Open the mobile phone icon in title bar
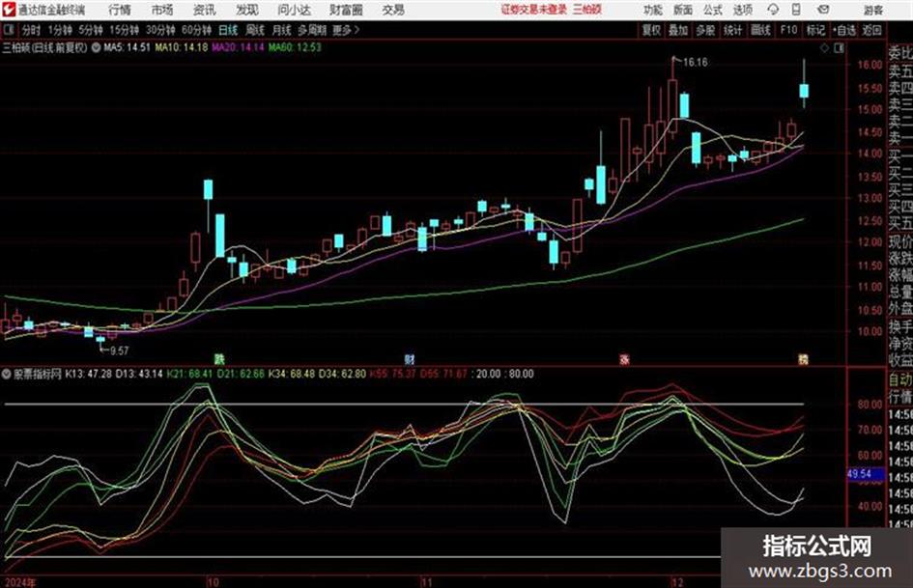 [796, 10]
